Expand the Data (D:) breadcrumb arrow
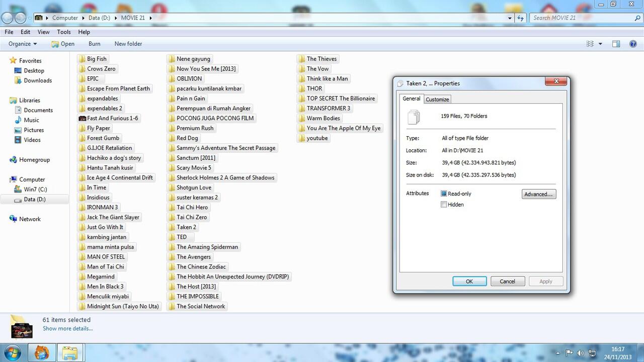 (116, 18)
